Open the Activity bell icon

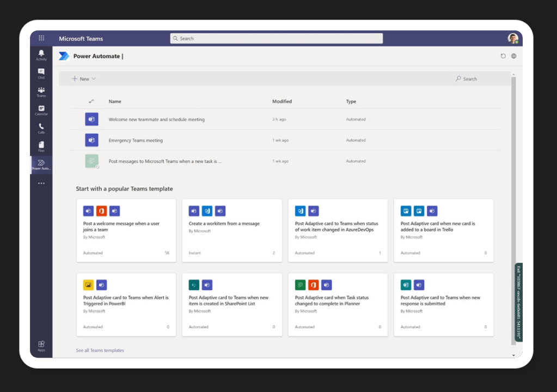(x=41, y=54)
